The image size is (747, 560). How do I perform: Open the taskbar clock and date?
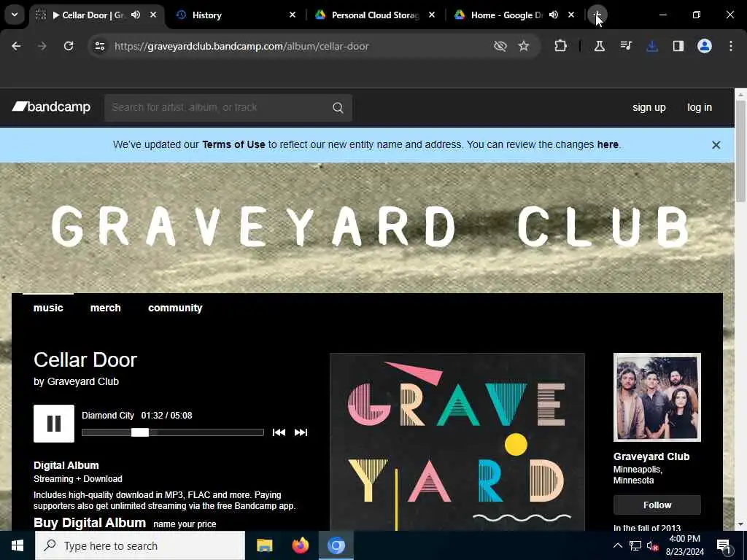684,545
